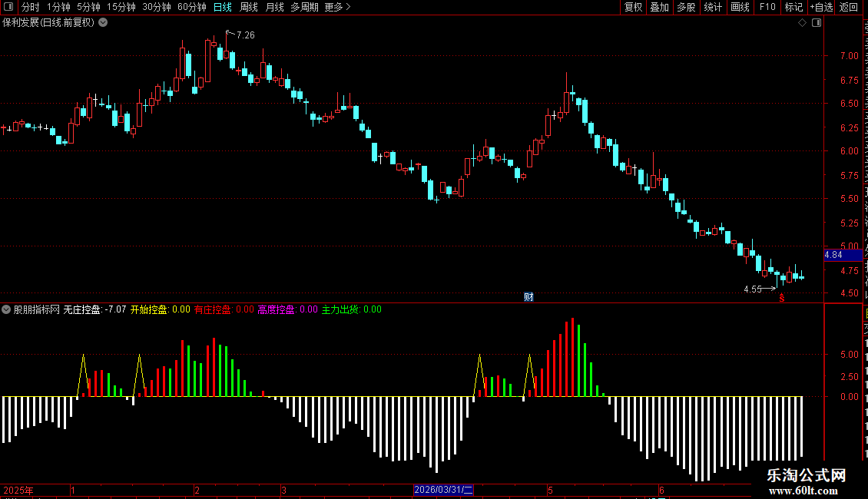The image size is (868, 499).
Task: Click the 返回 back button
Action: click(849, 7)
